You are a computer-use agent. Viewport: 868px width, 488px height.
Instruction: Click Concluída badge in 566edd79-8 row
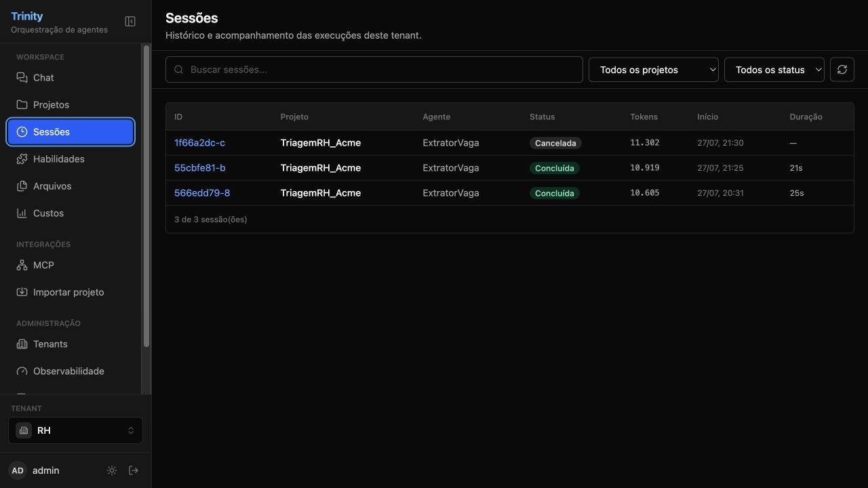point(555,193)
